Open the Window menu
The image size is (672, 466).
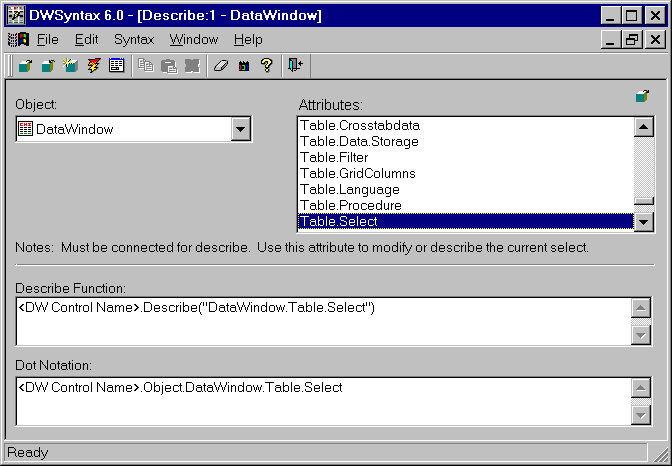[194, 39]
